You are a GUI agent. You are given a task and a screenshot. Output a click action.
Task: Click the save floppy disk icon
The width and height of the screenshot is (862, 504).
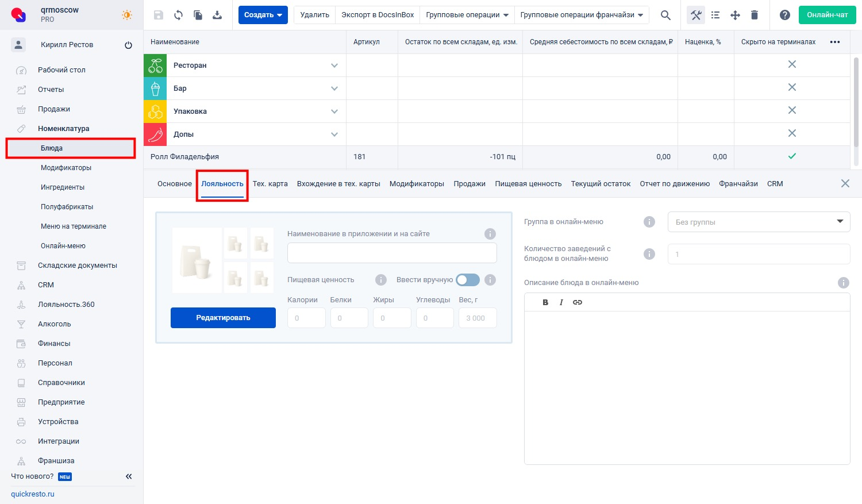click(159, 15)
